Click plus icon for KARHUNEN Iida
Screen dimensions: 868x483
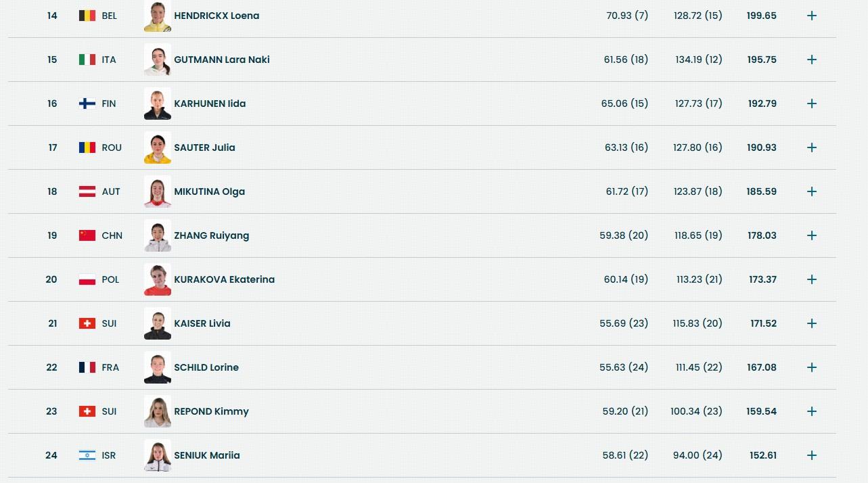coord(812,103)
